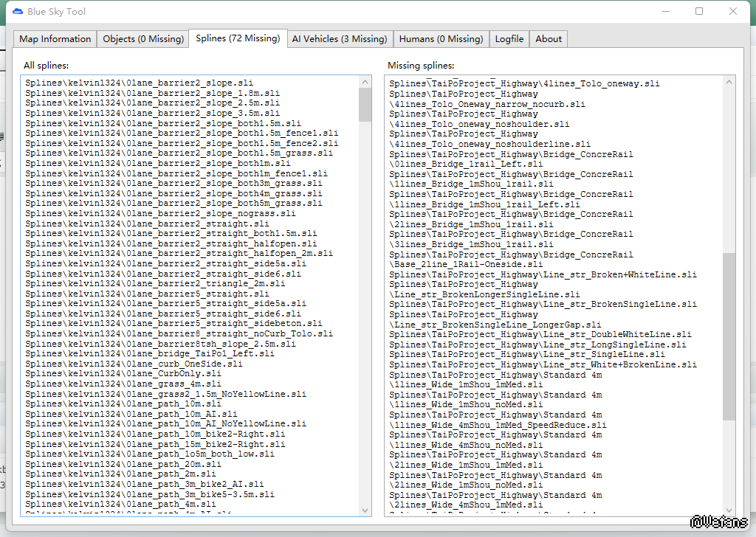Select missing 4lines_Tolo_oneway.sli entry
The image size is (756, 537).
point(524,84)
